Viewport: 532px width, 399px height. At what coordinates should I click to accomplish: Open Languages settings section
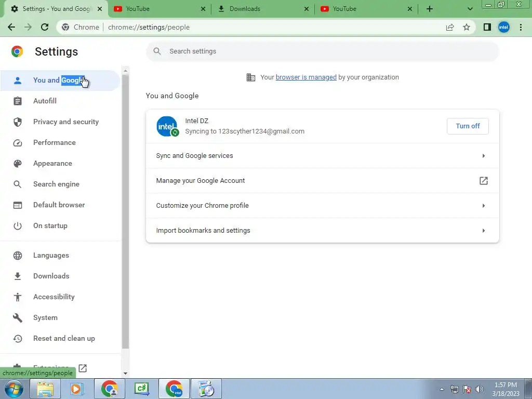click(60, 256)
